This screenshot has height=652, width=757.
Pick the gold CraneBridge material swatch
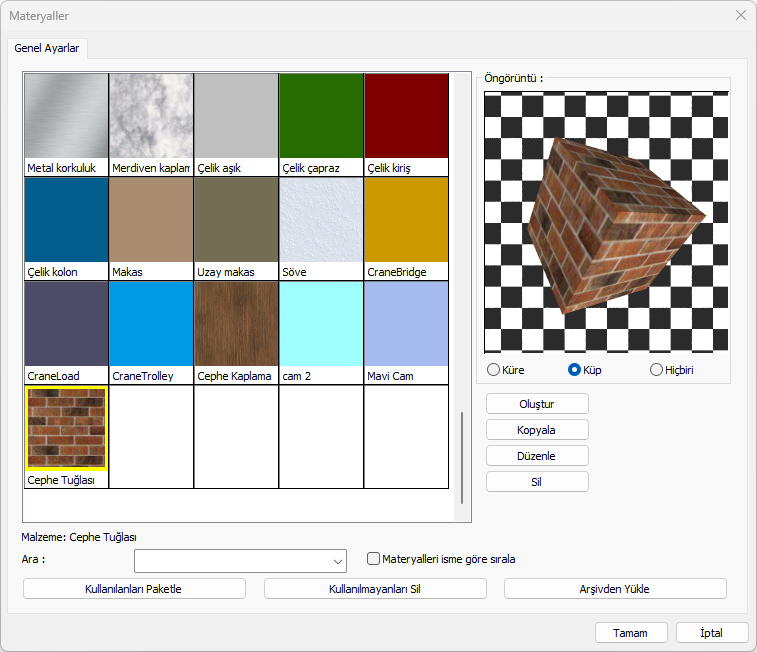click(406, 220)
